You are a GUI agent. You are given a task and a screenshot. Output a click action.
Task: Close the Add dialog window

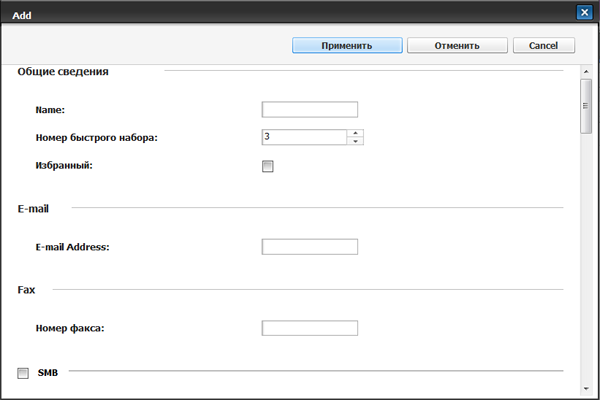point(584,12)
